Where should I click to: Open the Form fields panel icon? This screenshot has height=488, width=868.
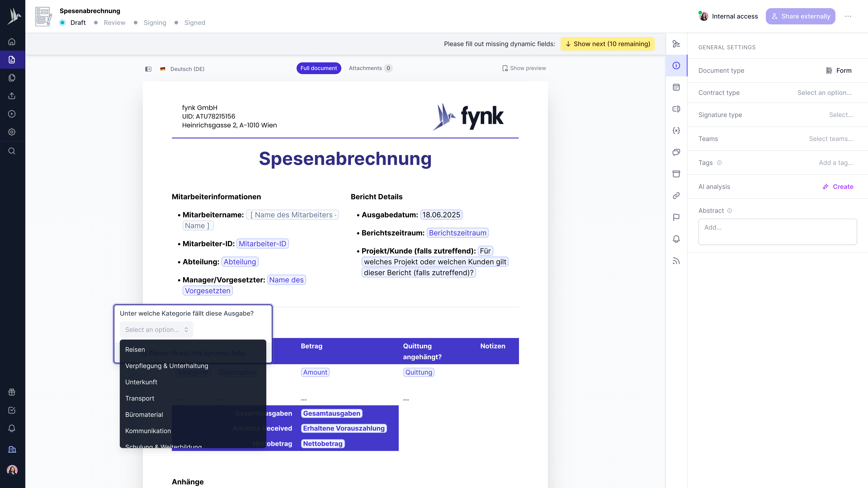click(676, 109)
